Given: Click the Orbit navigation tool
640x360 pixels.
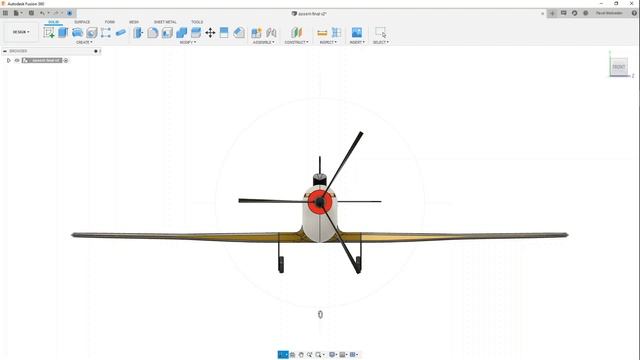Looking at the screenshot, I should (283, 355).
